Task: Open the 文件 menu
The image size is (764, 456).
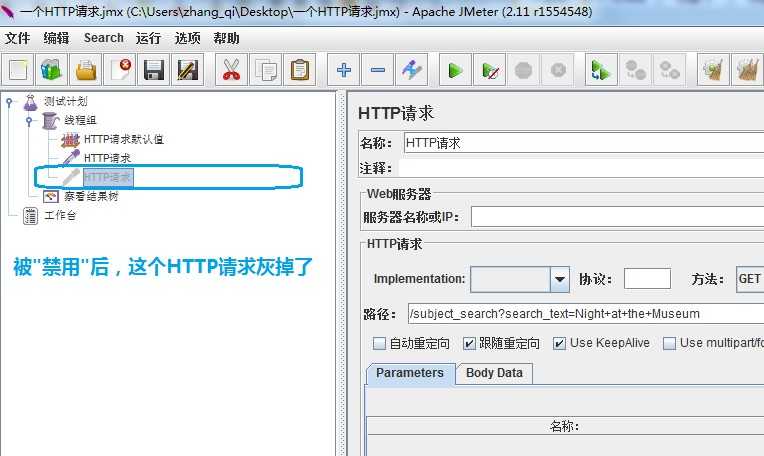Action: (18, 38)
